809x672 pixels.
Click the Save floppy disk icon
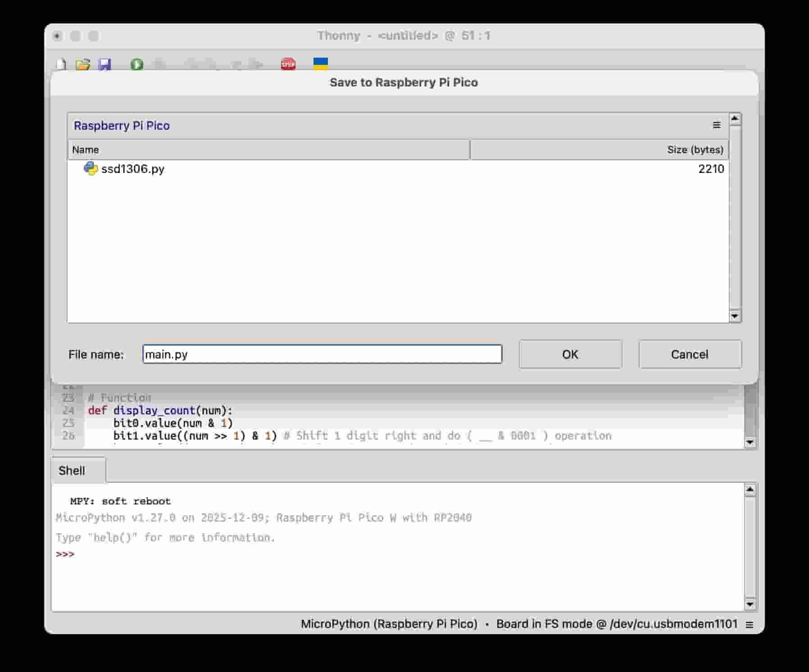point(105,64)
